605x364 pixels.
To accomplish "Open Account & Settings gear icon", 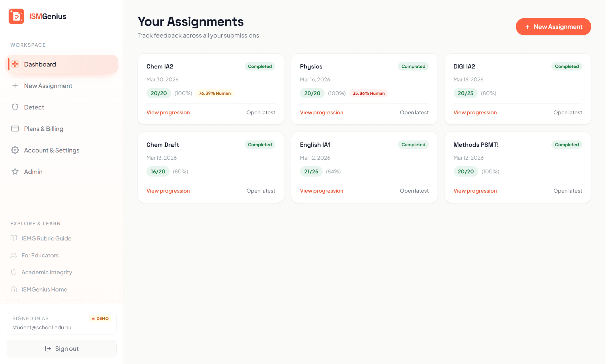I will coord(15,150).
